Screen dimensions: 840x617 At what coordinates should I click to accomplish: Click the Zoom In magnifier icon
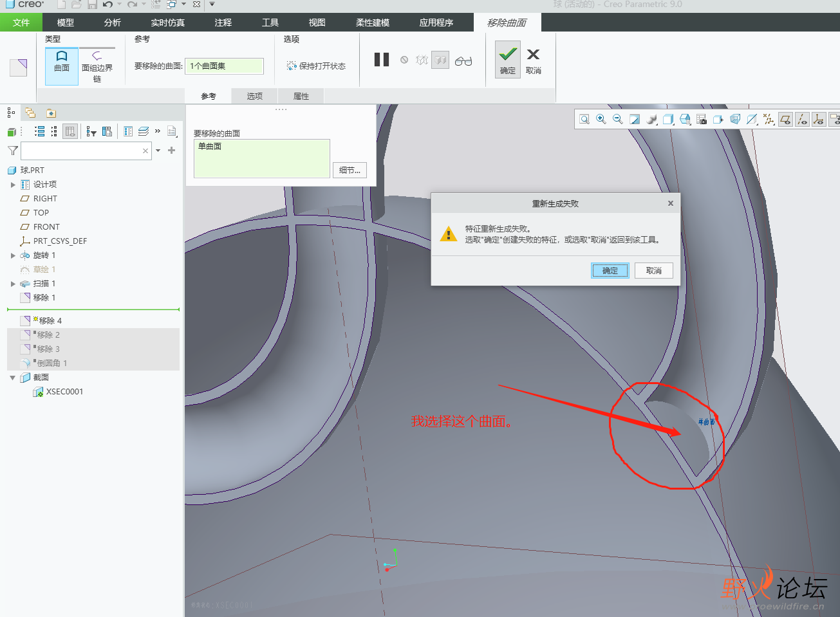(601, 119)
